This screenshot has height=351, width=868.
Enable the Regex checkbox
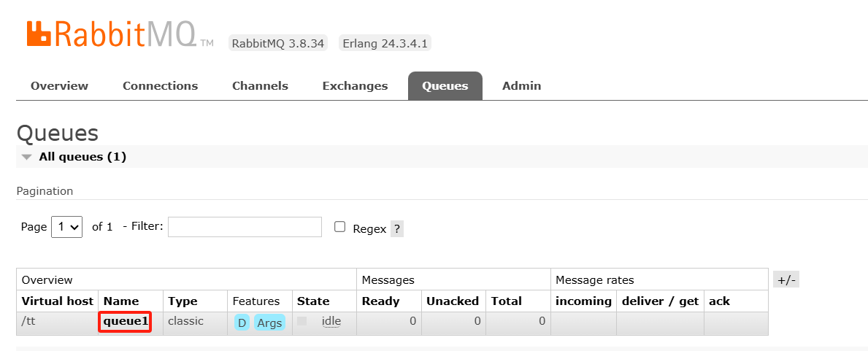pos(340,227)
